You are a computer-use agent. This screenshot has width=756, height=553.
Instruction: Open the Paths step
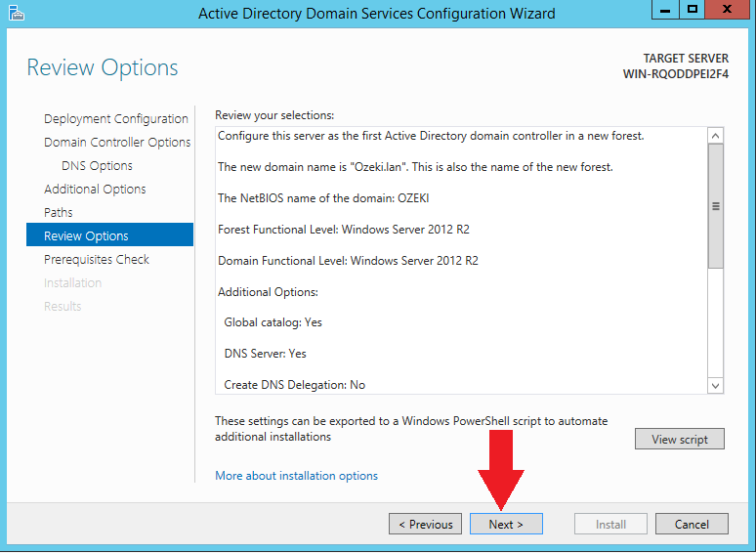click(59, 213)
